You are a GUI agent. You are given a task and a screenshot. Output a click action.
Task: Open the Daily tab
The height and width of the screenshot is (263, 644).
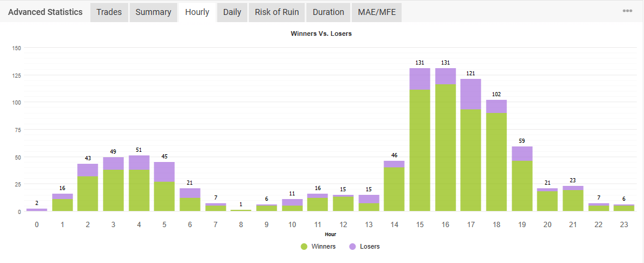pyautogui.click(x=232, y=13)
